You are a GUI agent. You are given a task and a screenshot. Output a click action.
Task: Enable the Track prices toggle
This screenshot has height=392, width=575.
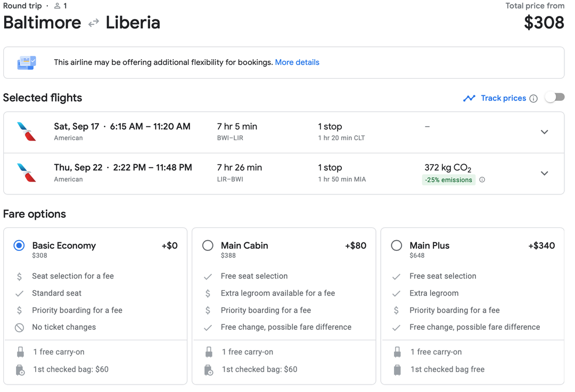point(554,97)
